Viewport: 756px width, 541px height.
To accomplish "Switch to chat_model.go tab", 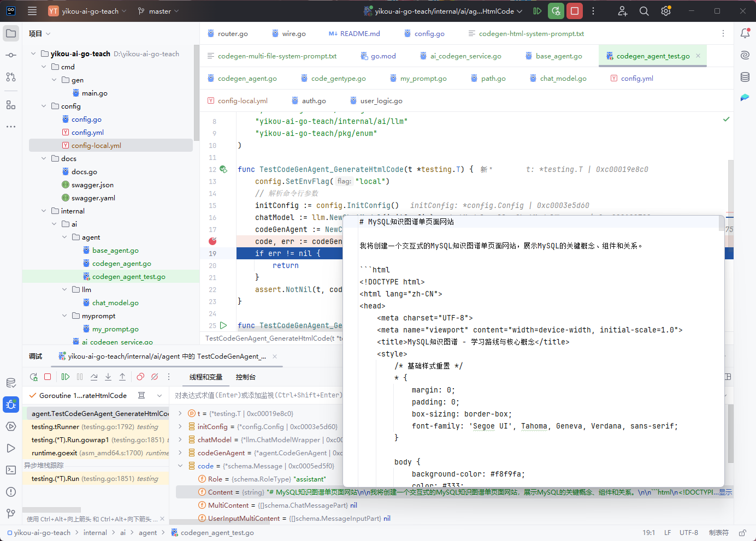I will [x=558, y=79].
